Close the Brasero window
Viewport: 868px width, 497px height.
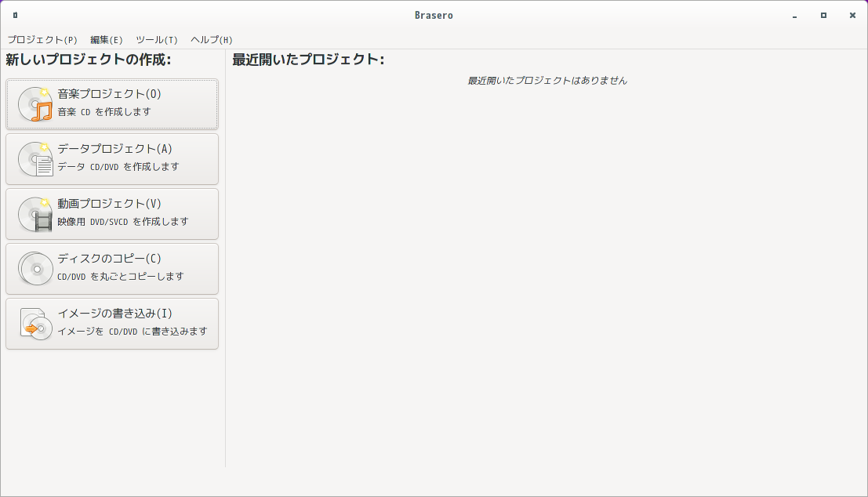(x=852, y=16)
